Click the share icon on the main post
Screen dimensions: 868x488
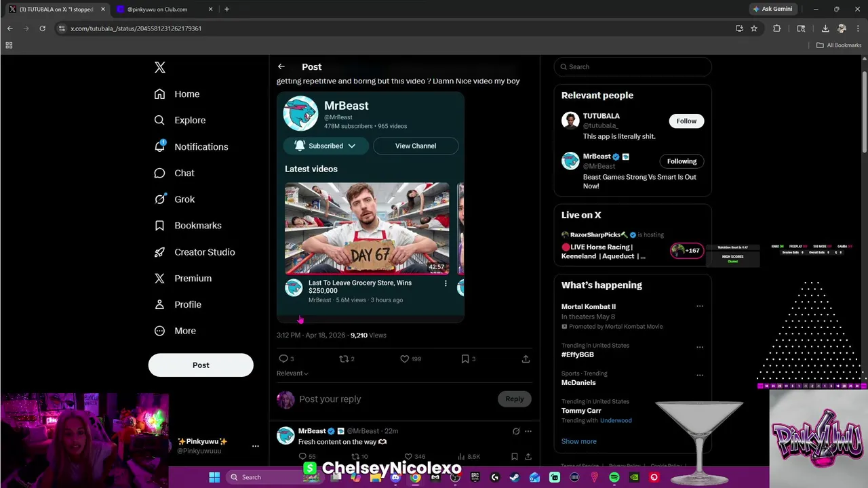pos(526,359)
